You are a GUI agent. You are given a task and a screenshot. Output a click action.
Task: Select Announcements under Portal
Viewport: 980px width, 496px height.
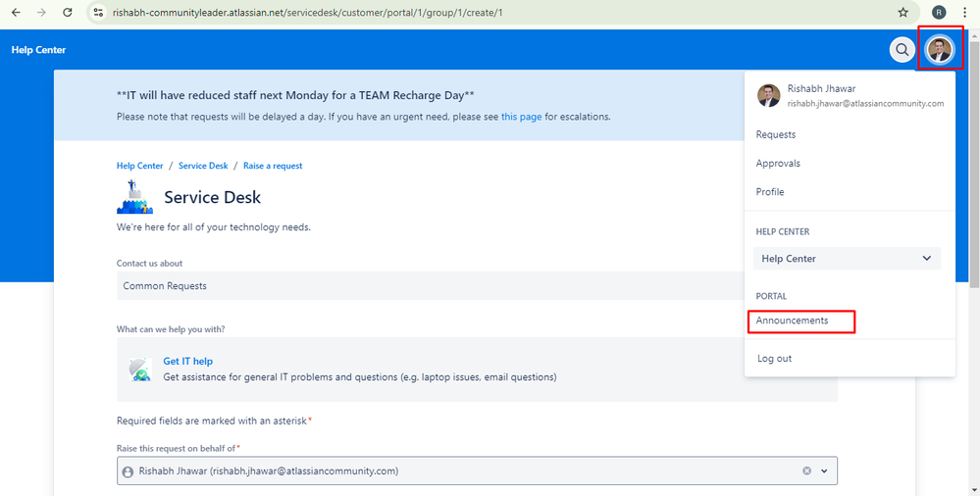792,321
